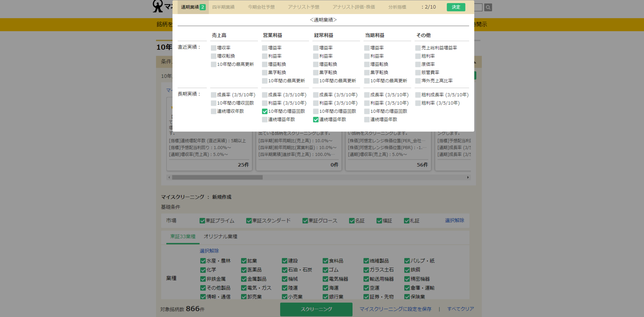Switch to 今期会社予想 tab
644x317 pixels.
pyautogui.click(x=261, y=7)
